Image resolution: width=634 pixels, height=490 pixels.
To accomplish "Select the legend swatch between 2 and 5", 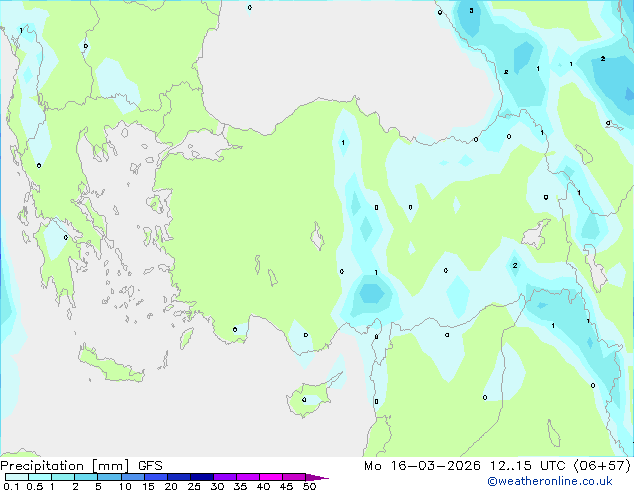I will 86,477.
